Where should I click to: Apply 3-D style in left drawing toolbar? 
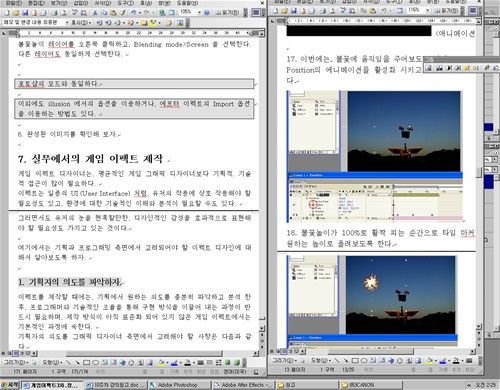237,363
